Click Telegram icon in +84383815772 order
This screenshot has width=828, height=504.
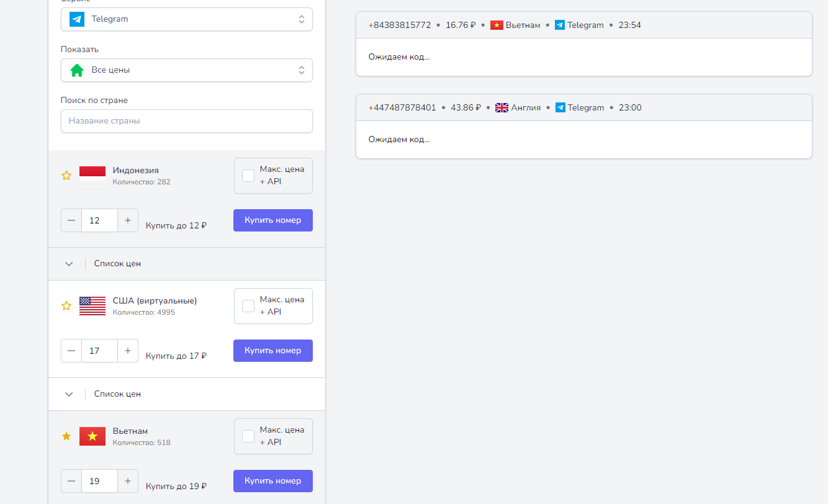coord(560,25)
